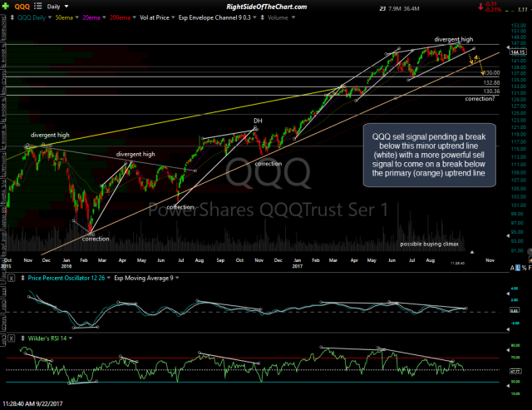Expand the QQQ Daily plot menu
This screenshot has height=410, width=532.
pyautogui.click(x=50, y=17)
